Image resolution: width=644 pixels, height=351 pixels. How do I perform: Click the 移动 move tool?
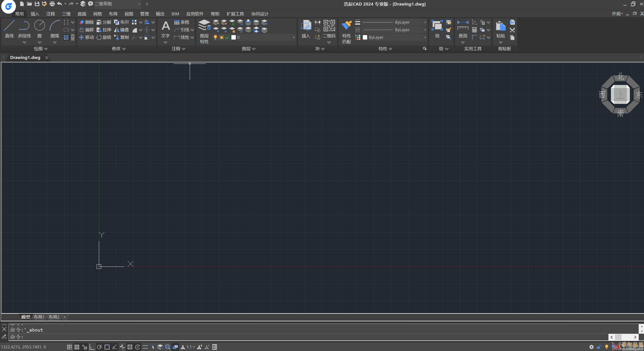pyautogui.click(x=87, y=37)
